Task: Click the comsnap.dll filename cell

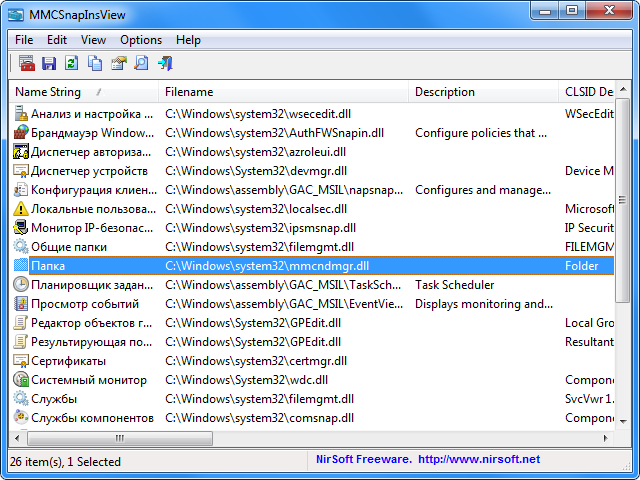Action: 260,418
